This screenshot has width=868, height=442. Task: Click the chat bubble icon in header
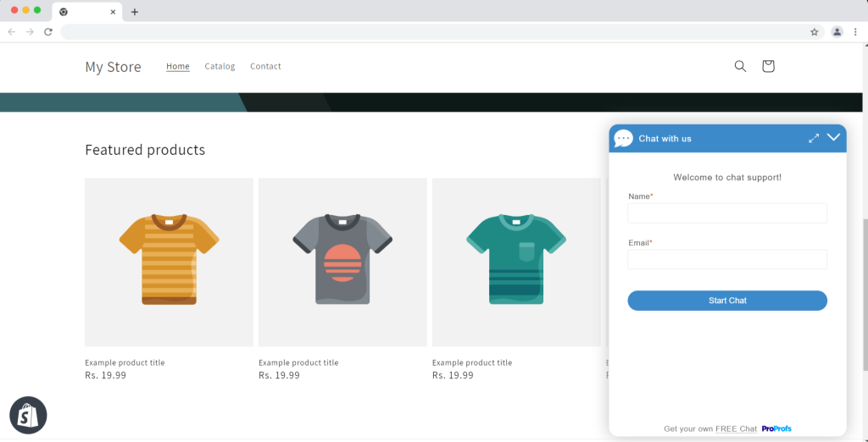point(623,138)
